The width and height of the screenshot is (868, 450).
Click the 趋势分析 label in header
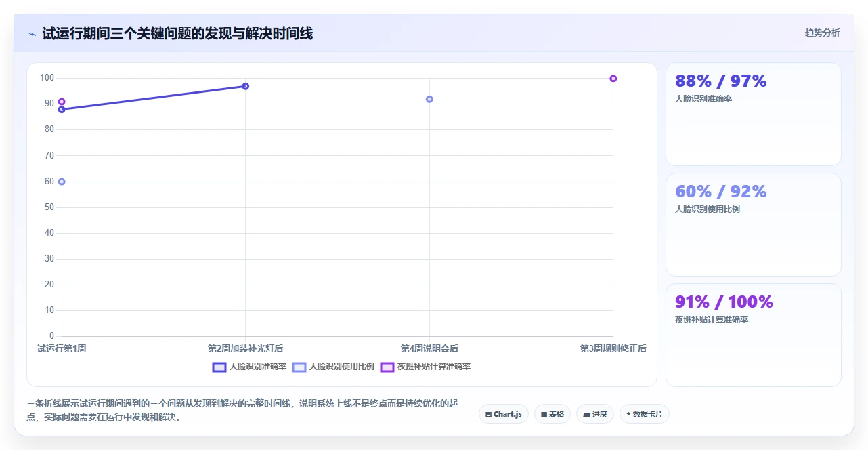click(x=822, y=33)
